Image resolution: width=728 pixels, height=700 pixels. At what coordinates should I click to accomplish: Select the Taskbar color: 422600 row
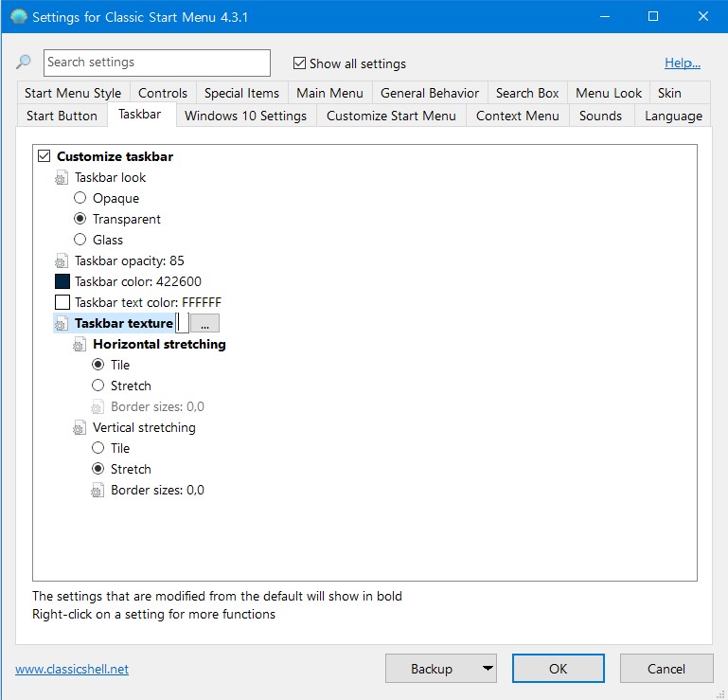coord(138,281)
